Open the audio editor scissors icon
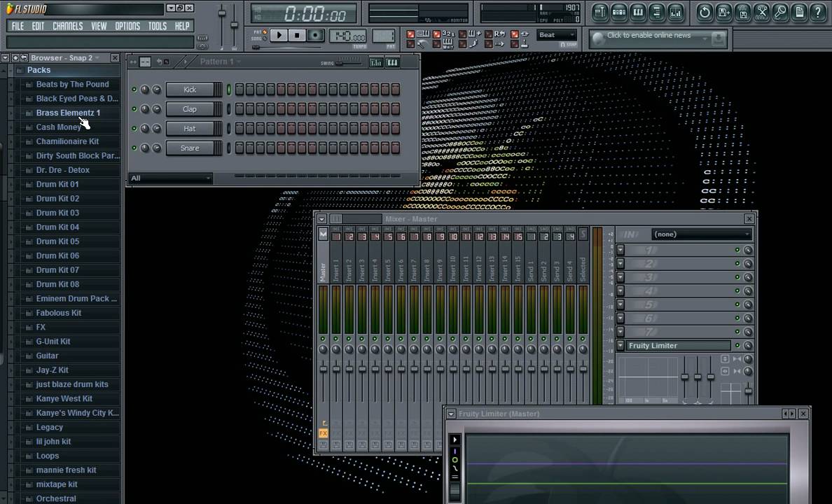The height and width of the screenshot is (504, 832). coord(761,12)
